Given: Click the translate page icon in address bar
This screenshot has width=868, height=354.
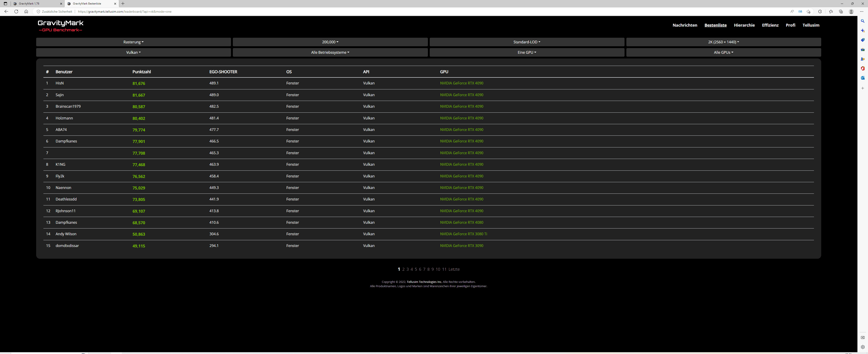Looking at the screenshot, I should coord(800,12).
